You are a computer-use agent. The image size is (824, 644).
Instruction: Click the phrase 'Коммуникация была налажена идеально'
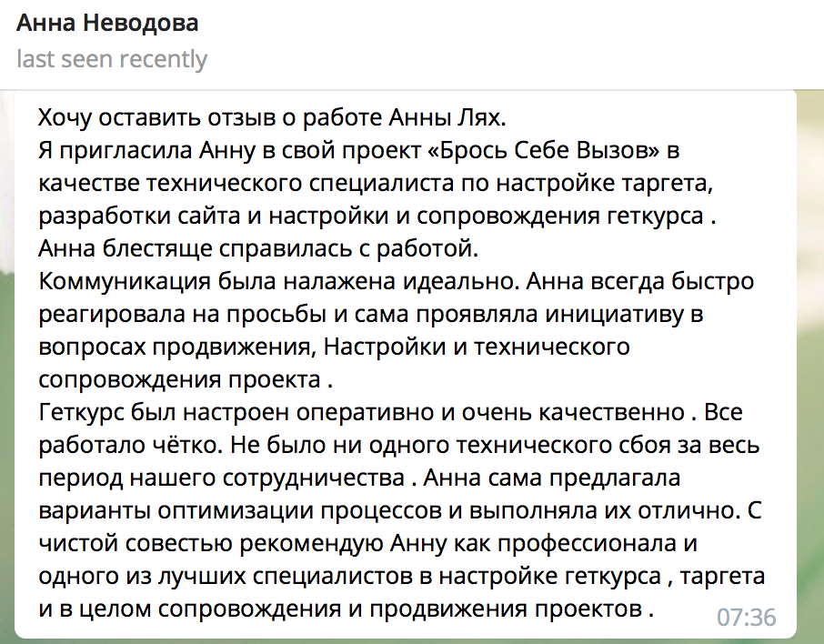[x=278, y=282]
